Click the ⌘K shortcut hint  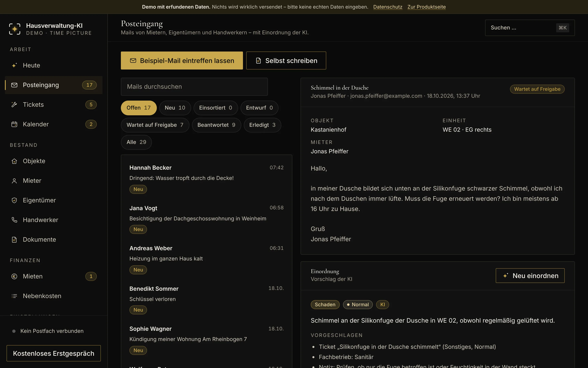[x=562, y=28]
